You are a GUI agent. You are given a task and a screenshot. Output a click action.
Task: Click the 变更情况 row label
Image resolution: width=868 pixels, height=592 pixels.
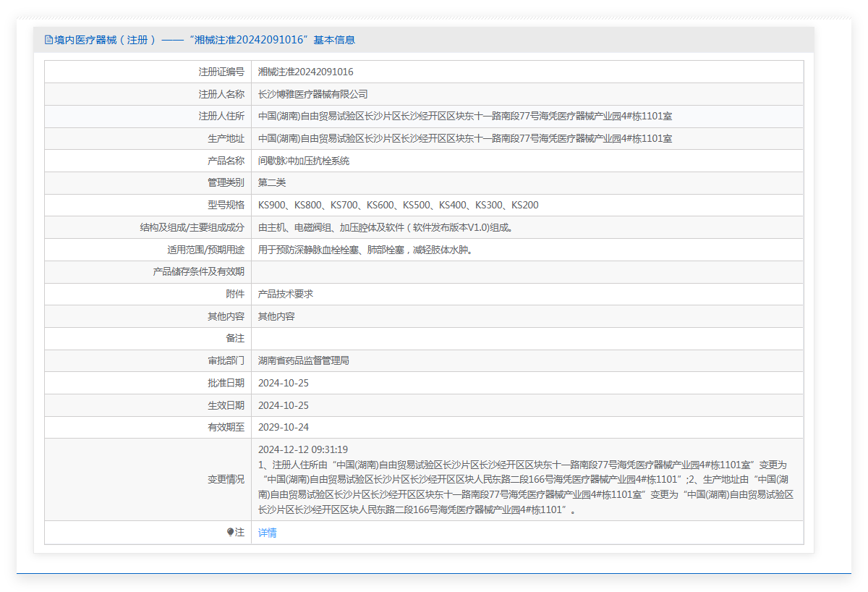click(226, 479)
